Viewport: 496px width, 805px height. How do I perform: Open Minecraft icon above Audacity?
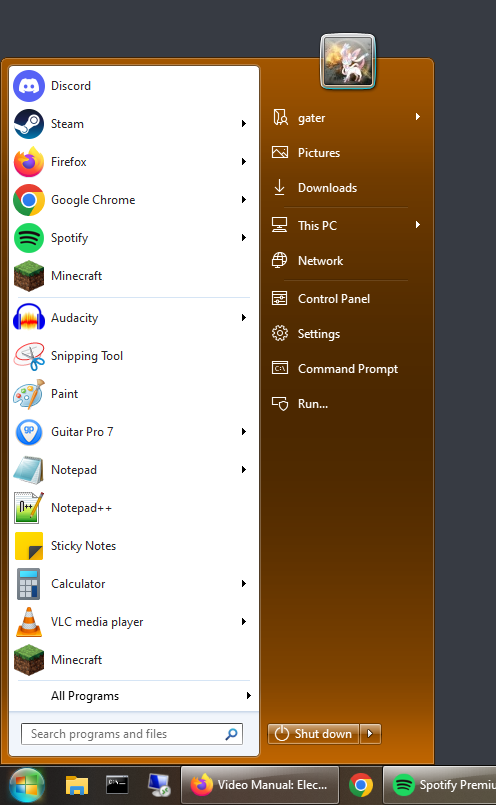pyautogui.click(x=29, y=276)
